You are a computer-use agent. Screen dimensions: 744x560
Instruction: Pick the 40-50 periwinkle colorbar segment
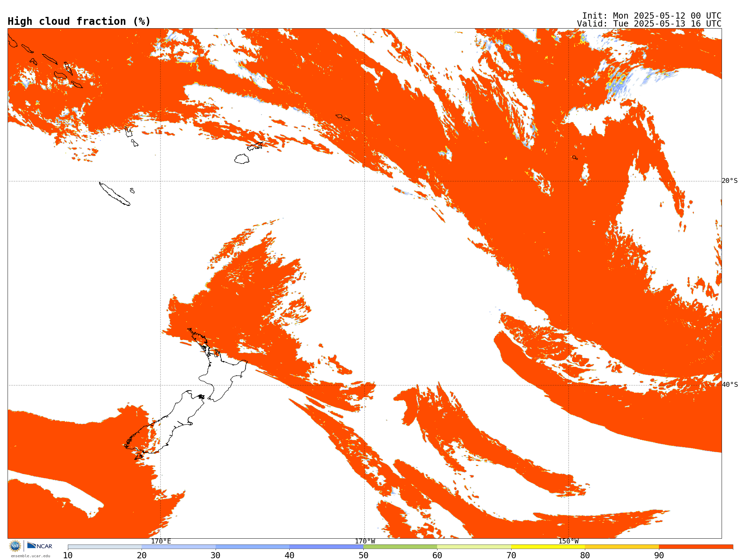click(327, 547)
